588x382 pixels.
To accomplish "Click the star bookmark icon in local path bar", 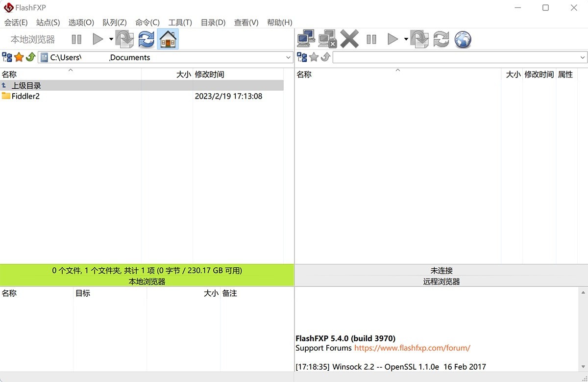I will tap(18, 57).
